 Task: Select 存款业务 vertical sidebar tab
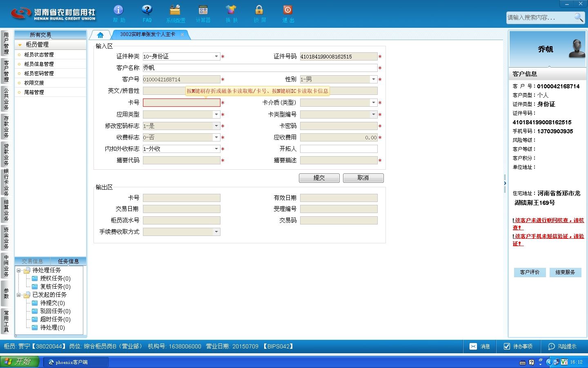[6, 127]
